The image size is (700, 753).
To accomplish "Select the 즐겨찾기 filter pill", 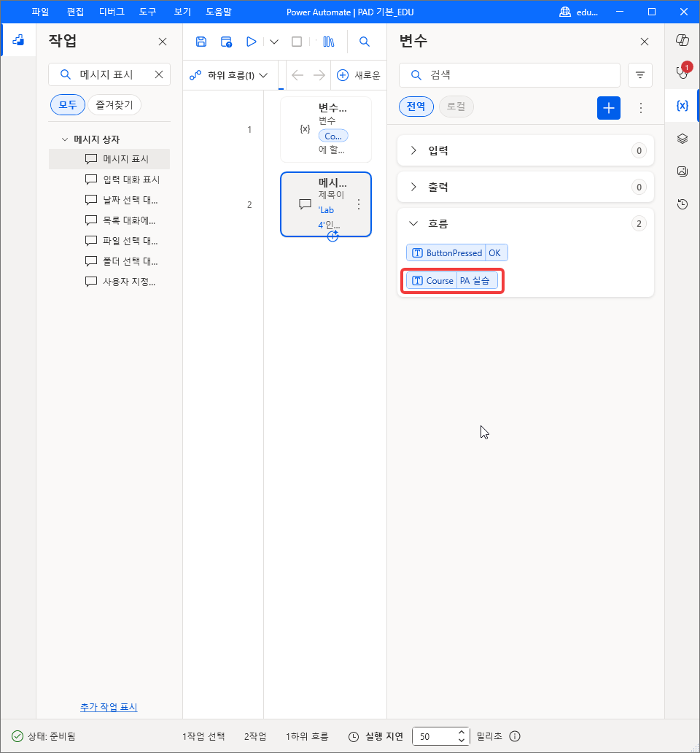I will coord(114,104).
